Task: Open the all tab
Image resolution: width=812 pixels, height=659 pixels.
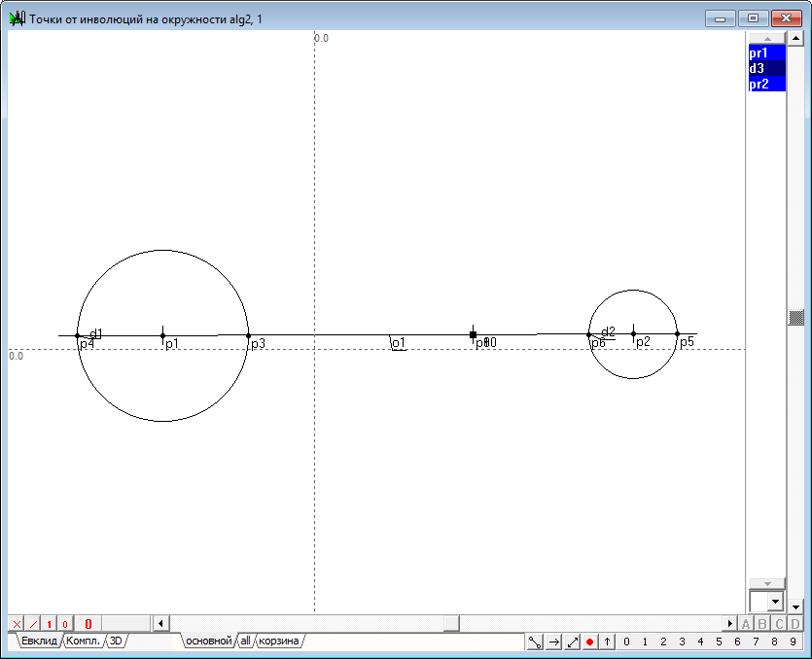Action: [x=245, y=641]
